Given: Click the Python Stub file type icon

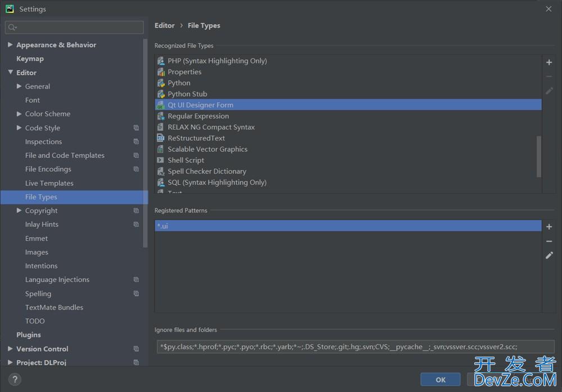Looking at the screenshot, I should coord(161,94).
